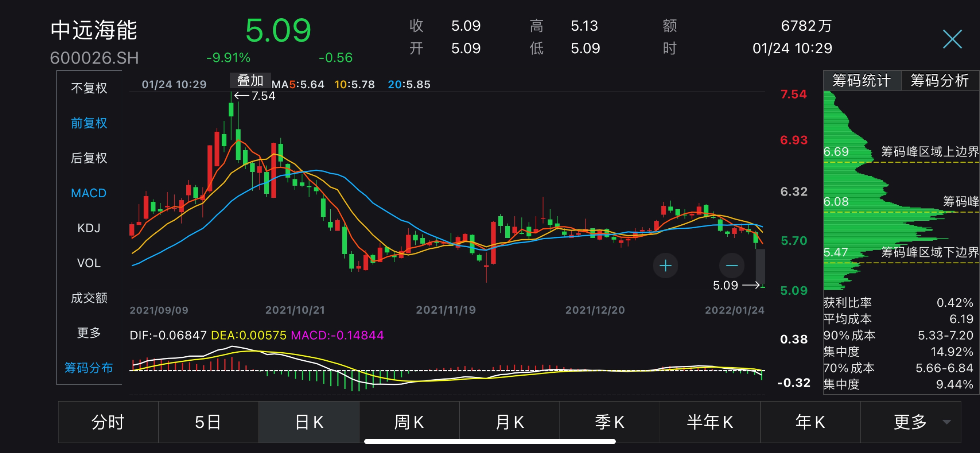Open 5日 five-day chart tab

point(209,422)
